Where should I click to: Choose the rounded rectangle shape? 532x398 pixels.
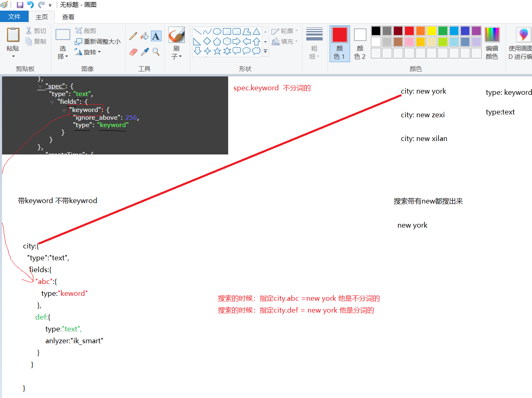[x=237, y=31]
